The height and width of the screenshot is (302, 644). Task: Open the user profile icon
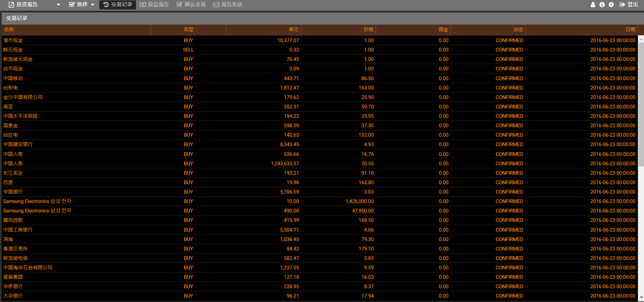click(593, 5)
